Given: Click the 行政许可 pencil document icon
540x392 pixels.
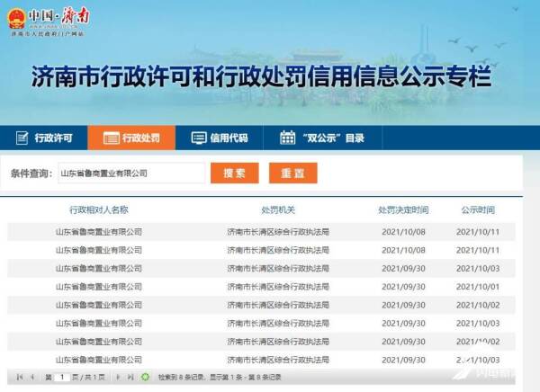Looking at the screenshot, I should [x=22, y=138].
